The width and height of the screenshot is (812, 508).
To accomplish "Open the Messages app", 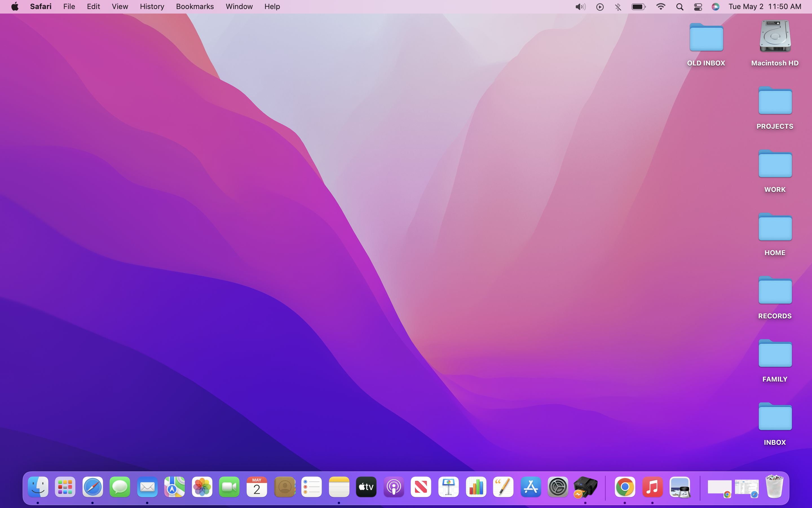I will point(120,487).
